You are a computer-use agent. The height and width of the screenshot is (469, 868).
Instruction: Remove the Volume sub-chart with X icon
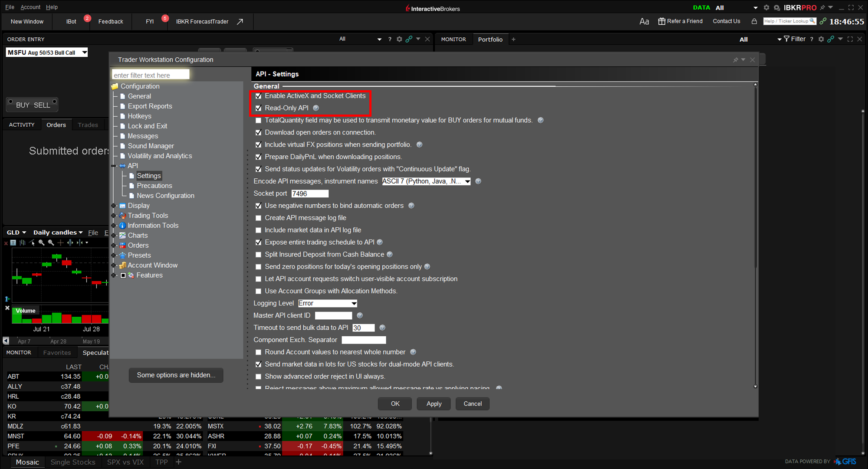pyautogui.click(x=7, y=308)
